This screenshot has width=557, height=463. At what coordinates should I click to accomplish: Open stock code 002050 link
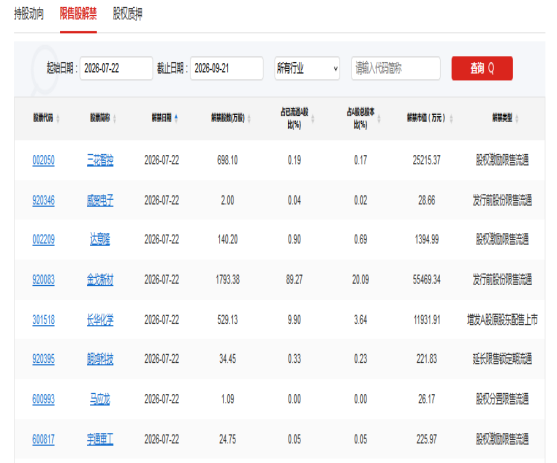(x=44, y=160)
